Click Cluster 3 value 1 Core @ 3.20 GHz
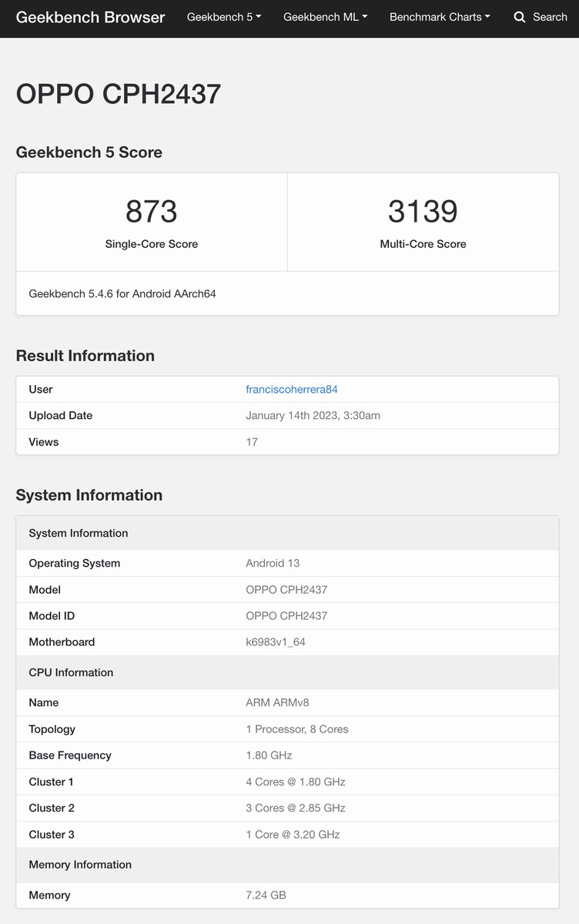The width and height of the screenshot is (579, 924). [x=293, y=834]
